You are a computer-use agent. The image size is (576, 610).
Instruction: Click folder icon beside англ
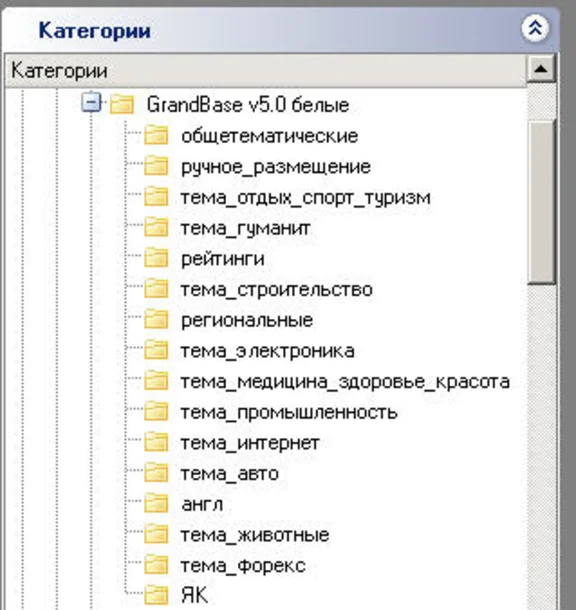pos(156,504)
